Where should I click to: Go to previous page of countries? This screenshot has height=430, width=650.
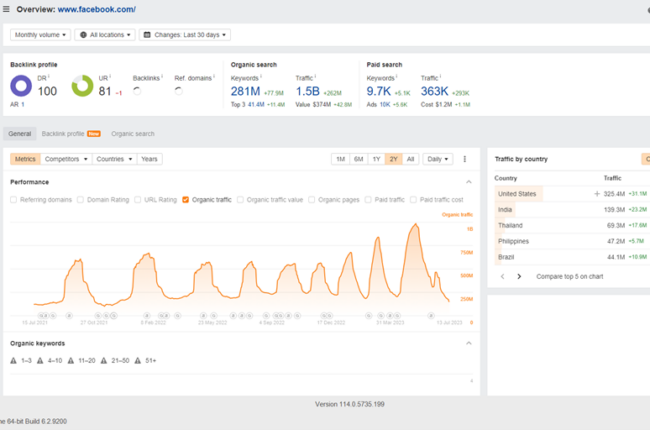pos(502,277)
